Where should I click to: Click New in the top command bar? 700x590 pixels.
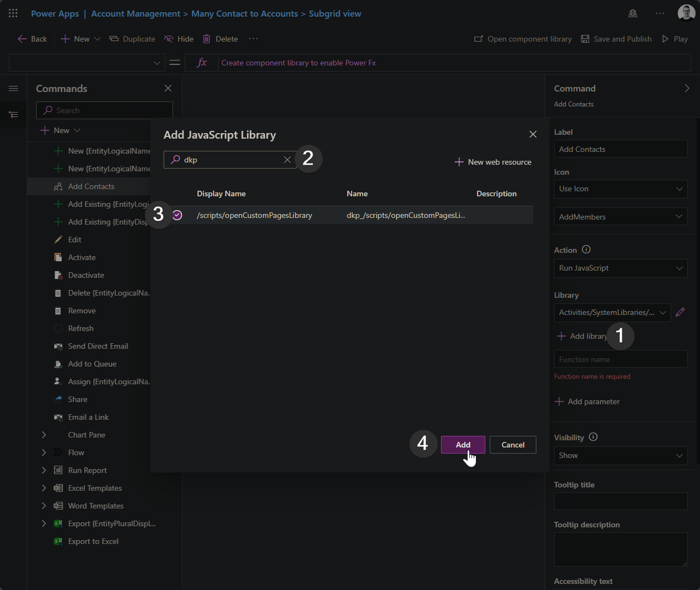pyautogui.click(x=80, y=39)
